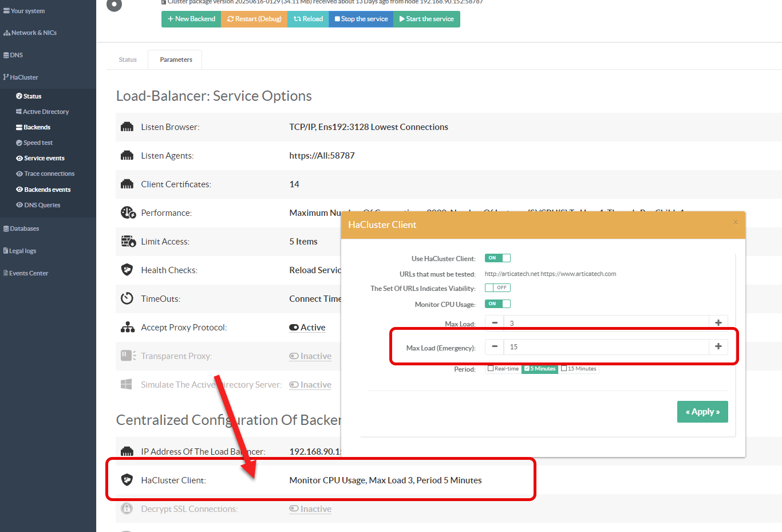The width and height of the screenshot is (782, 532).
Task: Disable the Monitor CPU Usage toggle
Action: click(497, 304)
